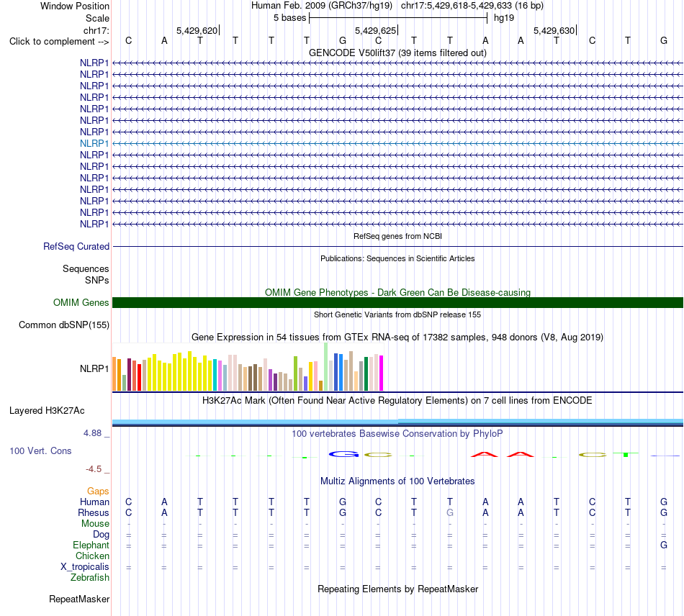Click the 'RefSeq genes from NCBI' title

[x=397, y=236]
